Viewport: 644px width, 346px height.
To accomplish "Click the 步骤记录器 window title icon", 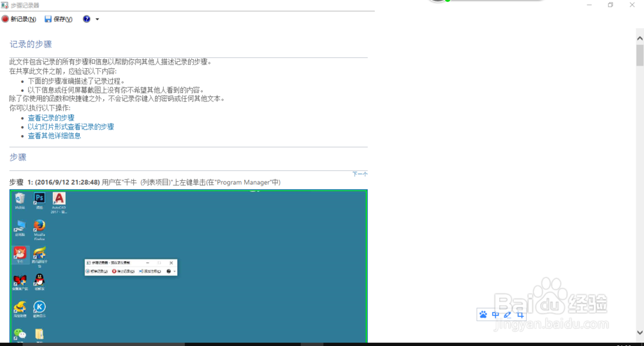I will pos(5,5).
